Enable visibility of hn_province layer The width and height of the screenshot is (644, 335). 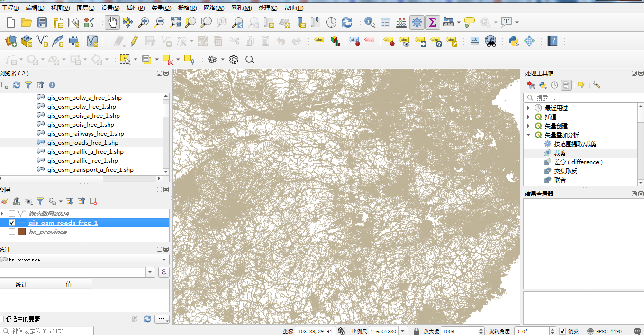click(12, 232)
